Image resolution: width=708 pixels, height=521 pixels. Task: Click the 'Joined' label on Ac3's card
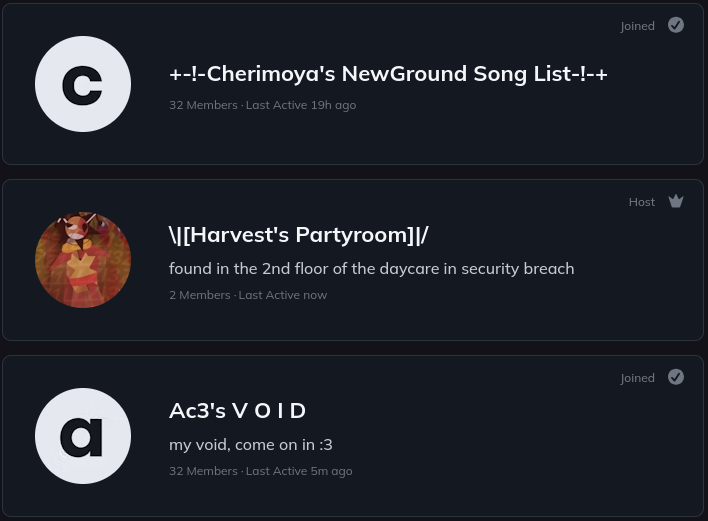[637, 378]
